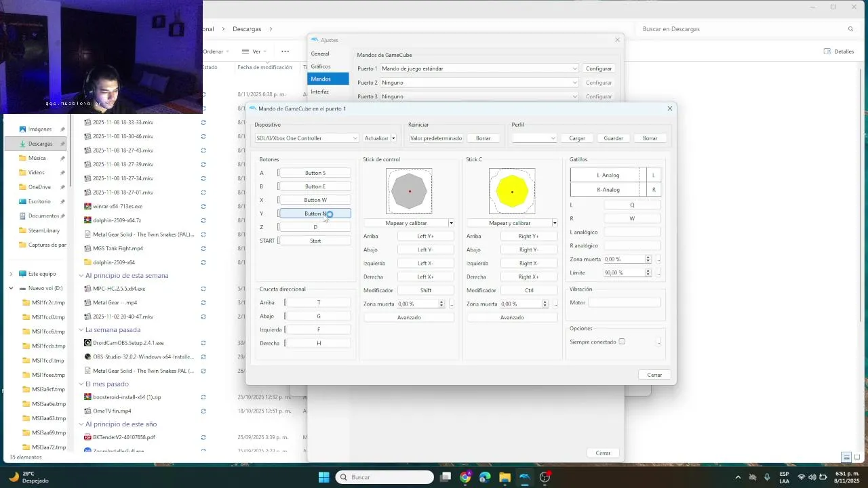Image resolution: width=868 pixels, height=488 pixels.
Task: Expand Mapear y calibrar arrow for Stick de control
Action: point(451,223)
